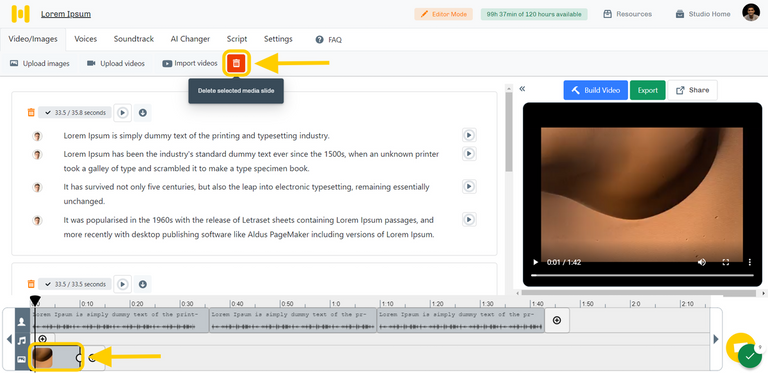This screenshot has width=768, height=373.
Task: Play the 'survived not only five centuries' sentence
Action: tap(469, 186)
